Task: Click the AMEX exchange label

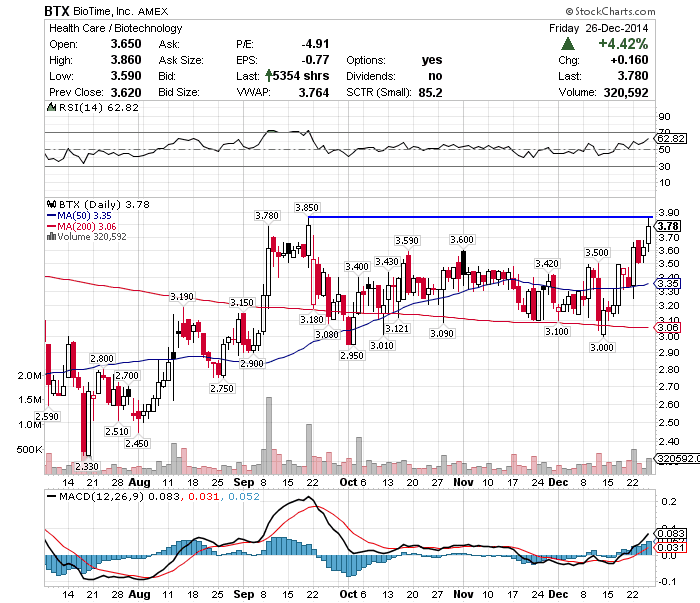Action: click(x=153, y=12)
